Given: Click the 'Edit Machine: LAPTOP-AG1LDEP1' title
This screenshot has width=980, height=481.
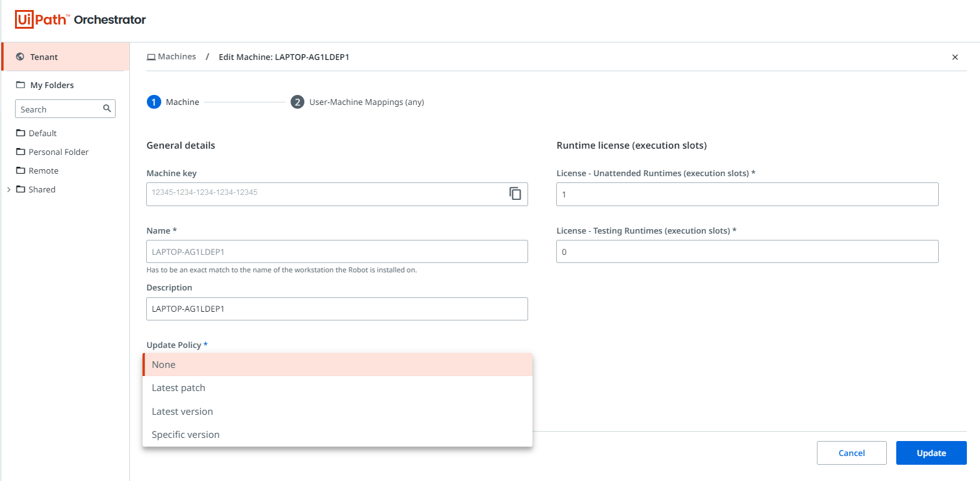Looking at the screenshot, I should 284,57.
